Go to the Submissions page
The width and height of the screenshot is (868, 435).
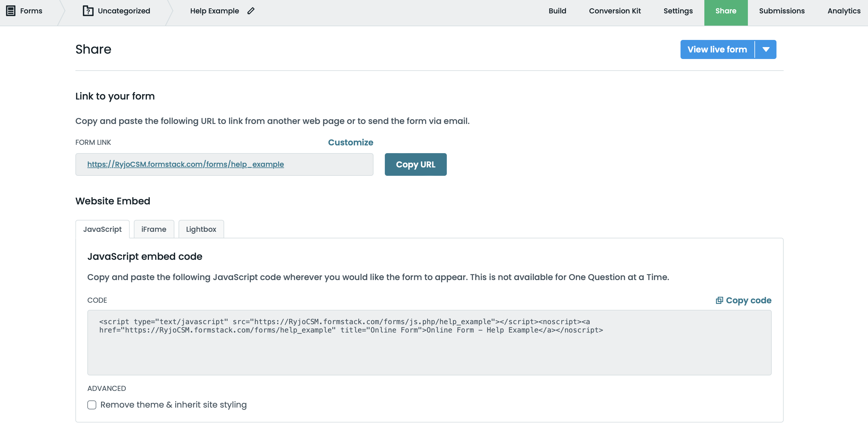pyautogui.click(x=782, y=10)
